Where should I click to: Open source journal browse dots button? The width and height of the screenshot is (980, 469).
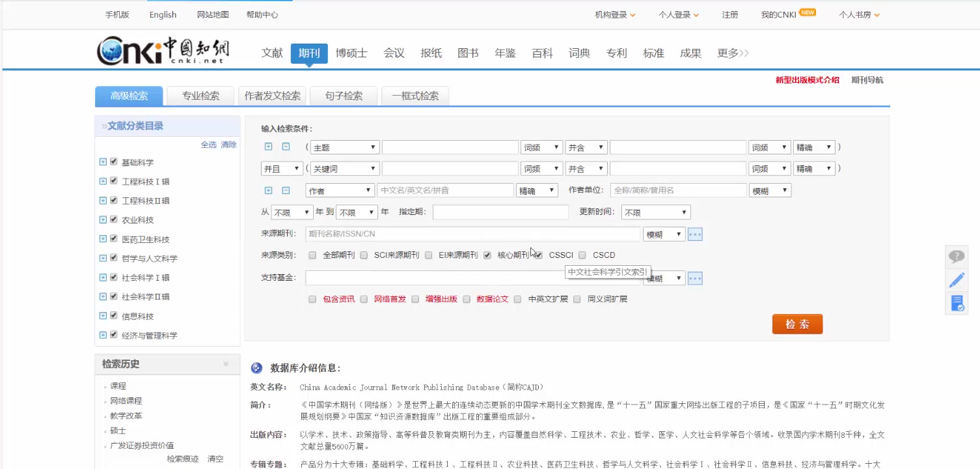(x=695, y=234)
